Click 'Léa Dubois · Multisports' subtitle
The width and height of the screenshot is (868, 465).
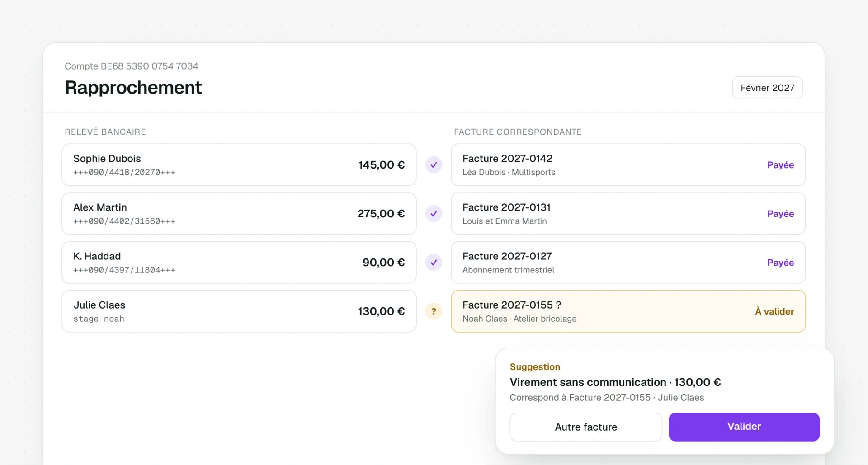509,172
